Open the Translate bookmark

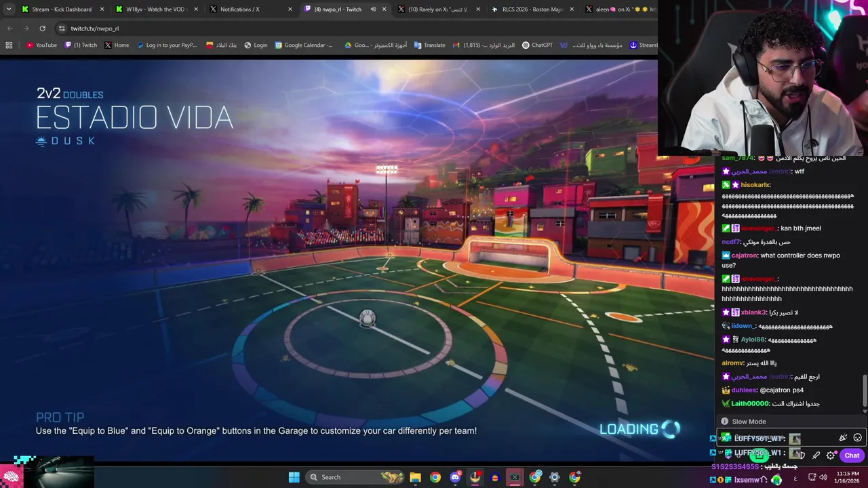coord(429,45)
